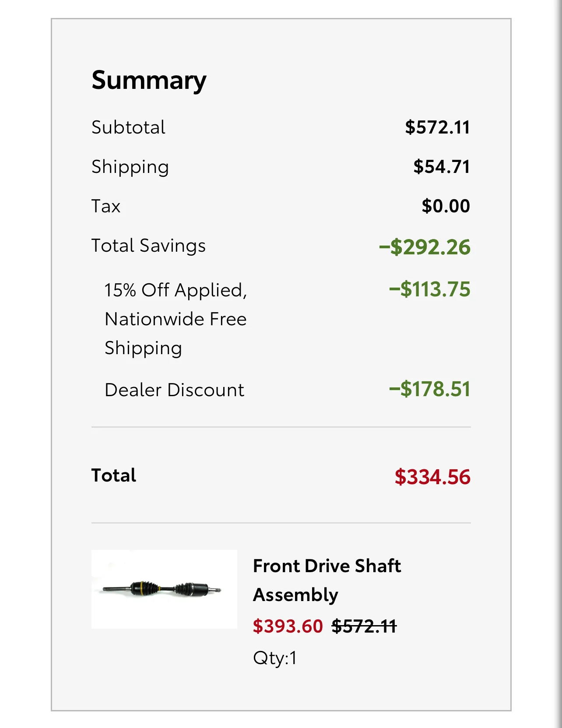Click the Dealer Discount label
This screenshot has height=728, width=562.
[x=174, y=390]
